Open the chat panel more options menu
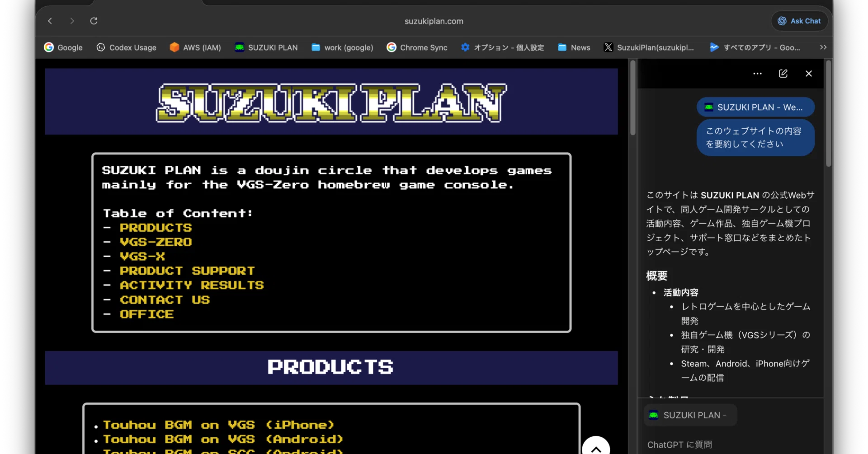This screenshot has width=868, height=454. [x=758, y=74]
